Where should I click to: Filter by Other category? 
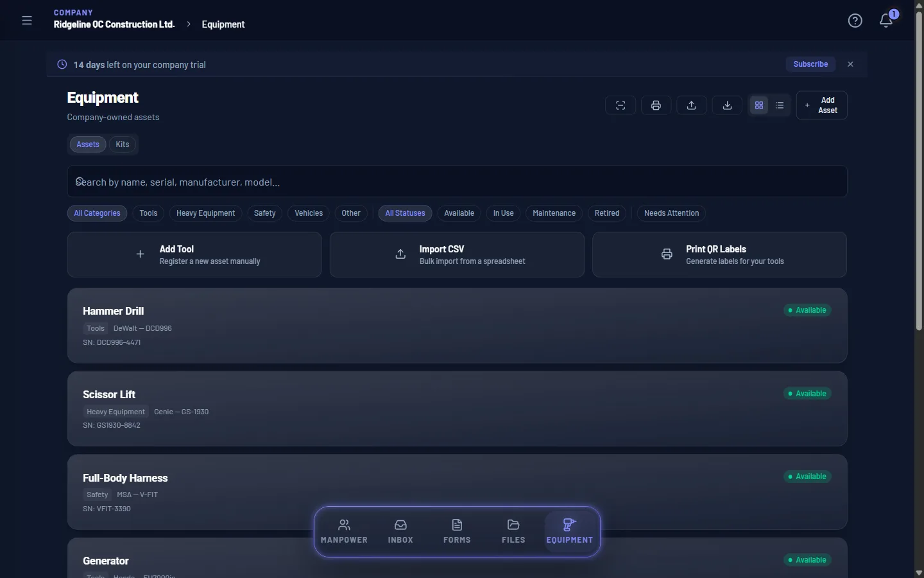351,213
